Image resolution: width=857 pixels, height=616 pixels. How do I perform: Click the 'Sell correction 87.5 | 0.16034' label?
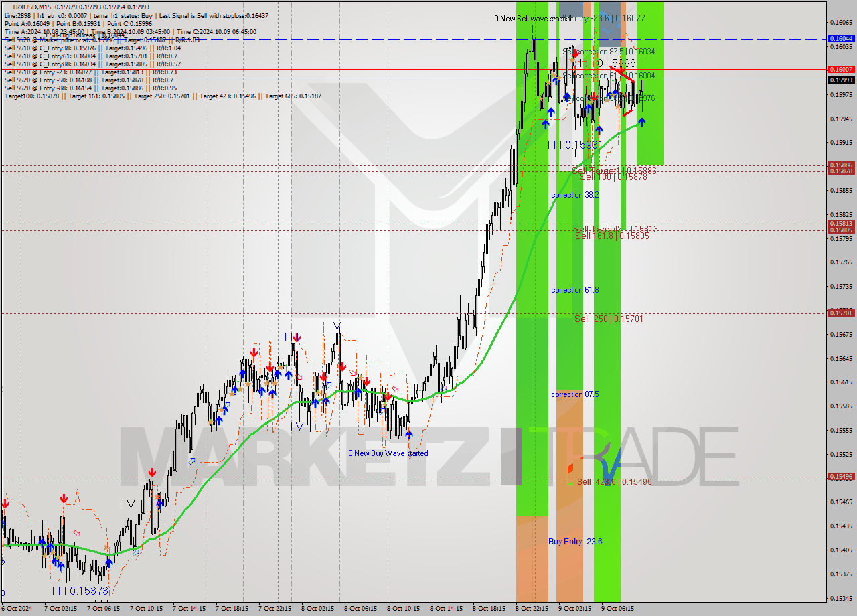tap(609, 52)
